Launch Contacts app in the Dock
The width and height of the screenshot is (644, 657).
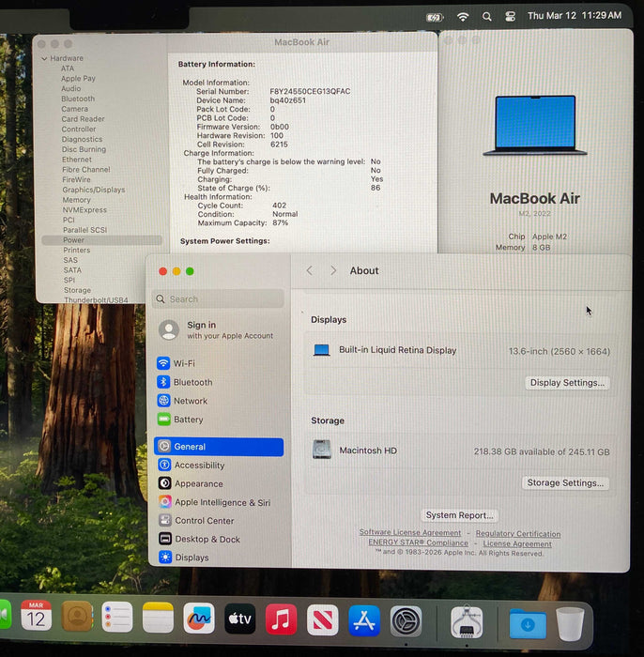(77, 617)
